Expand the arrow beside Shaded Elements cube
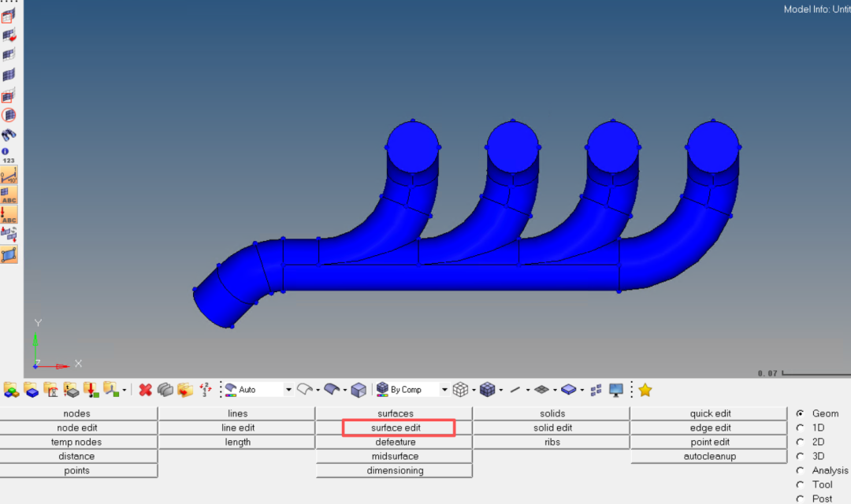 pos(500,390)
